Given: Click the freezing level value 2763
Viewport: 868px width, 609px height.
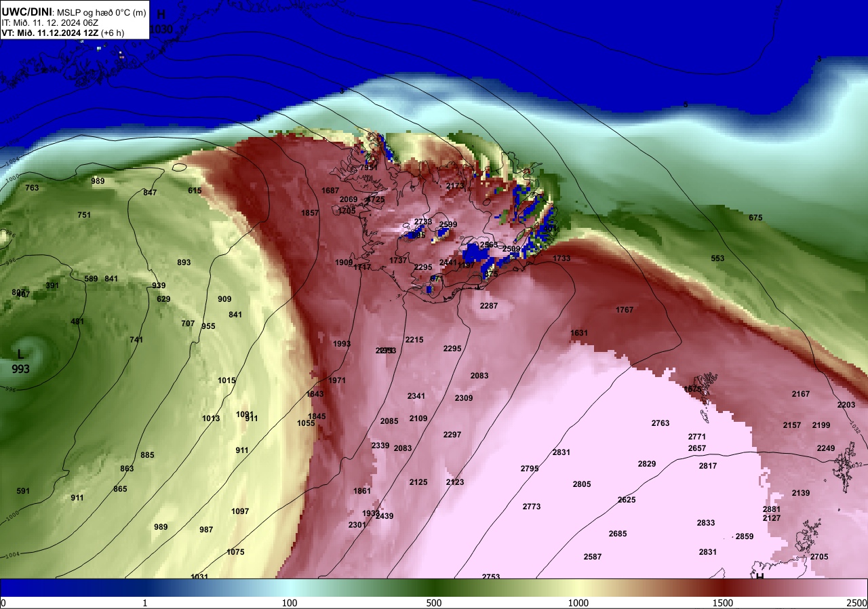Looking at the screenshot, I should tap(660, 423).
